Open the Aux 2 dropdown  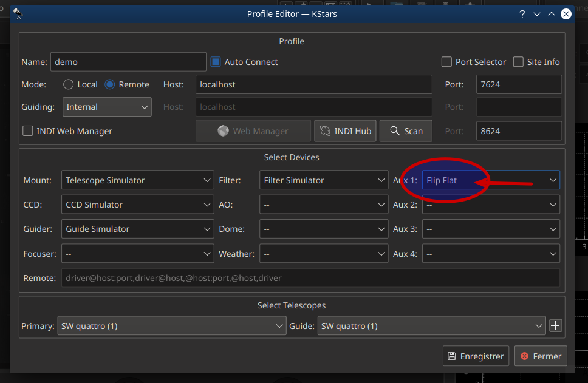point(491,205)
